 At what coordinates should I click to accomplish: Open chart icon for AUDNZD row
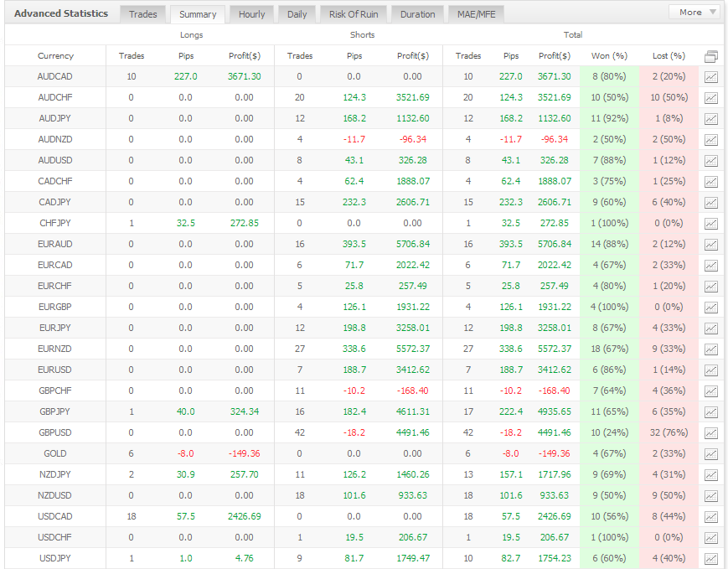pyautogui.click(x=710, y=140)
